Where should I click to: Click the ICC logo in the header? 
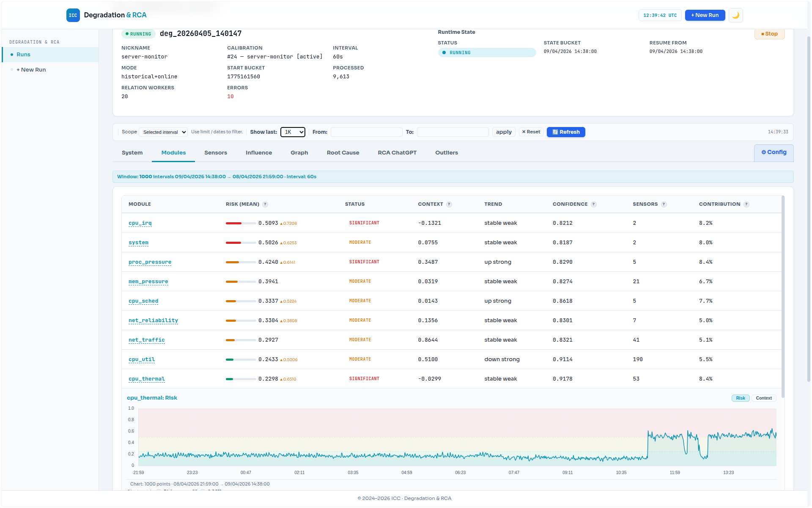click(x=73, y=15)
